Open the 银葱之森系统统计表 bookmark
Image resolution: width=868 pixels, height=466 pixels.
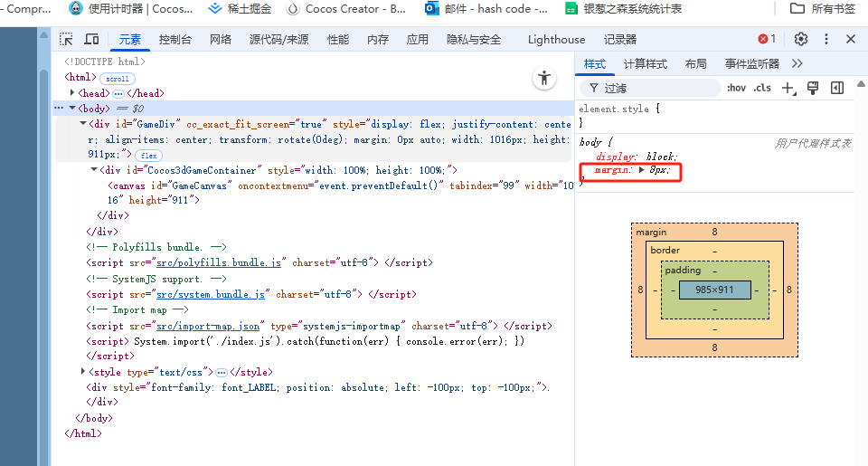click(623, 8)
